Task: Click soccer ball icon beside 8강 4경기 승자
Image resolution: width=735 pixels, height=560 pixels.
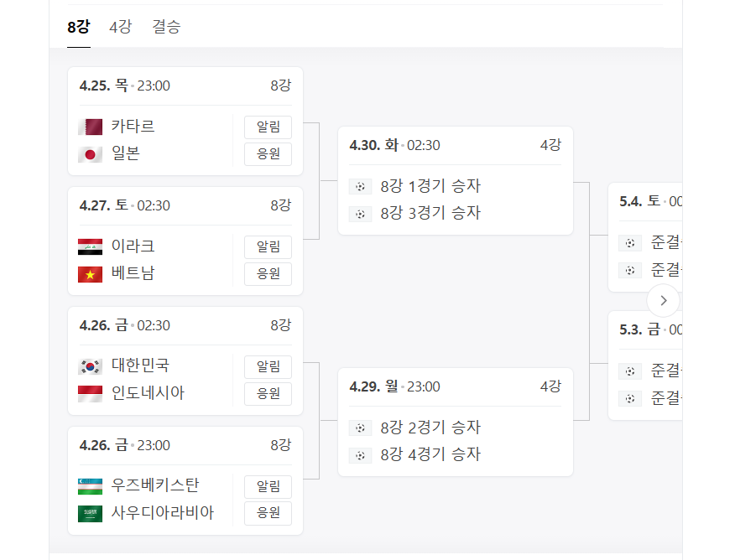Action: (x=360, y=454)
